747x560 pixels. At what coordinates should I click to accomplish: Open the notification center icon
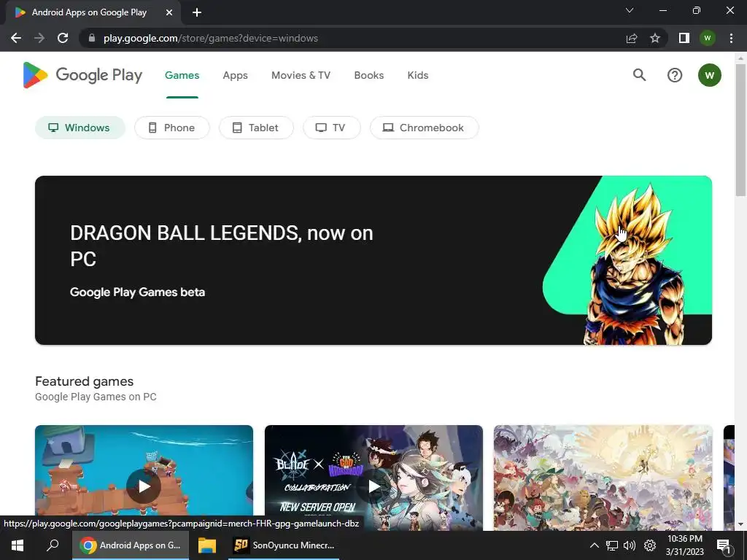point(723,545)
